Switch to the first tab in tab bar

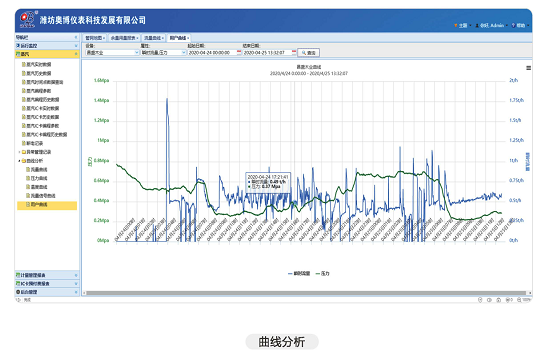pyautogui.click(x=95, y=38)
